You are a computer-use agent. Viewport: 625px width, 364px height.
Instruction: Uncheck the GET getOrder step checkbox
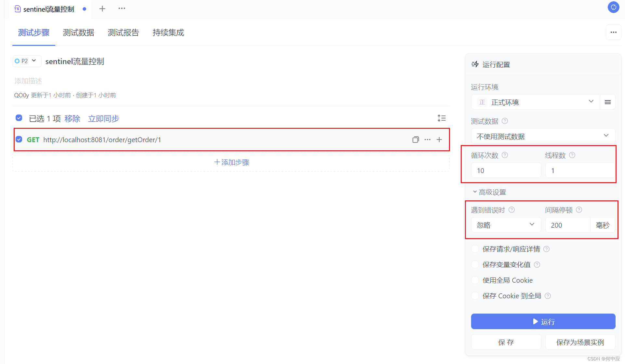click(19, 140)
